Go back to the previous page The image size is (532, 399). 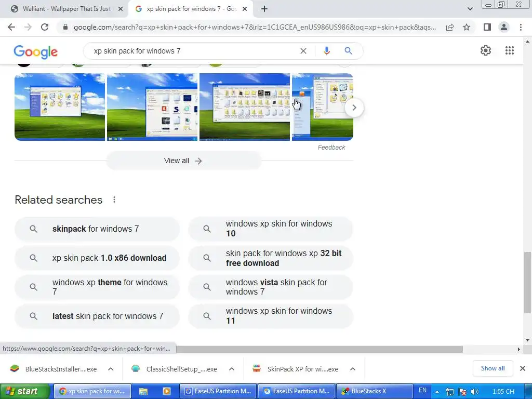click(11, 27)
